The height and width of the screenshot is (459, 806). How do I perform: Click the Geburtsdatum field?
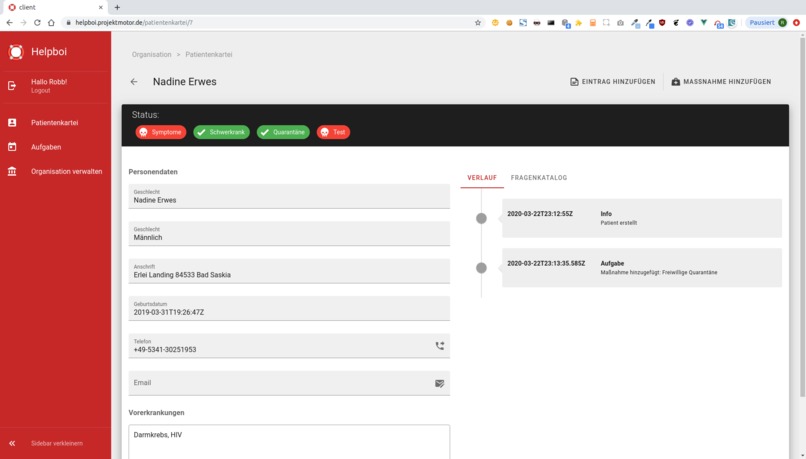289,308
